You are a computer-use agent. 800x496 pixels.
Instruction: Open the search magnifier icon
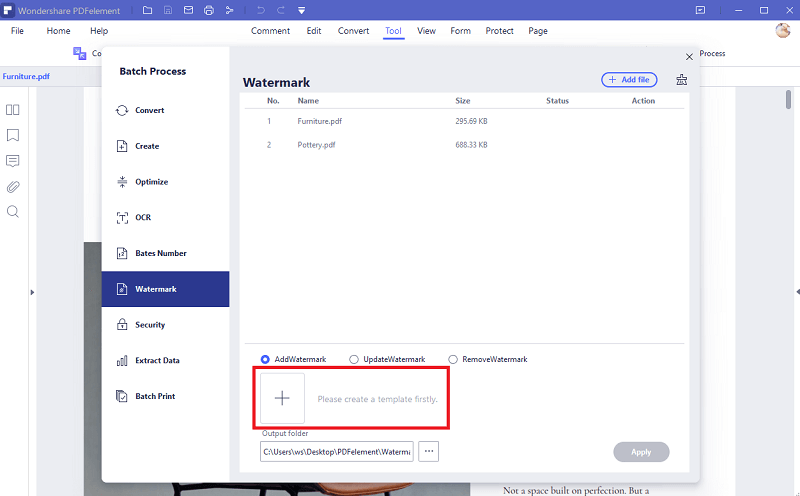[13, 212]
